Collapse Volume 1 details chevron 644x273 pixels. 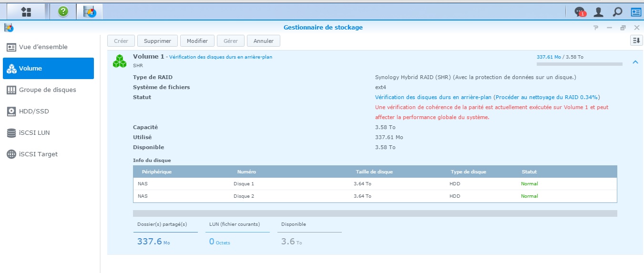pos(635,62)
